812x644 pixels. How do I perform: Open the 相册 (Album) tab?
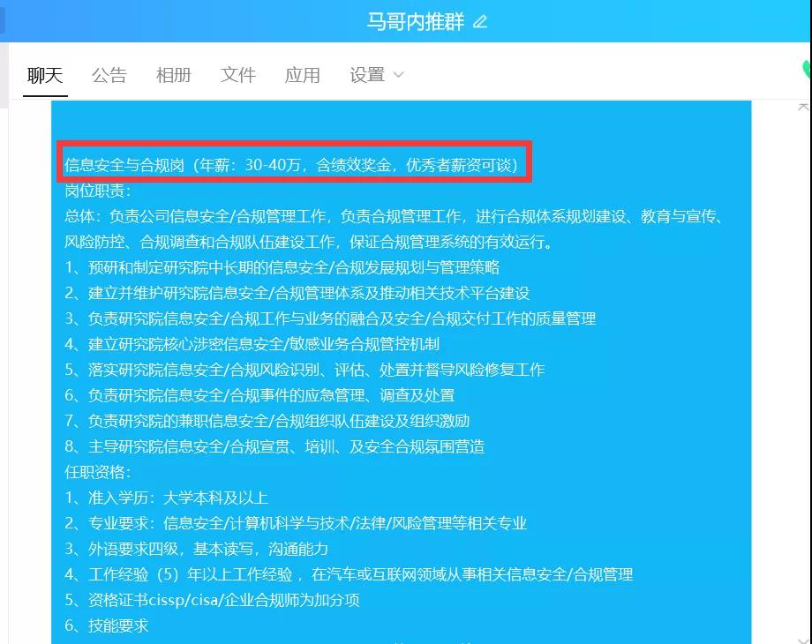(173, 75)
